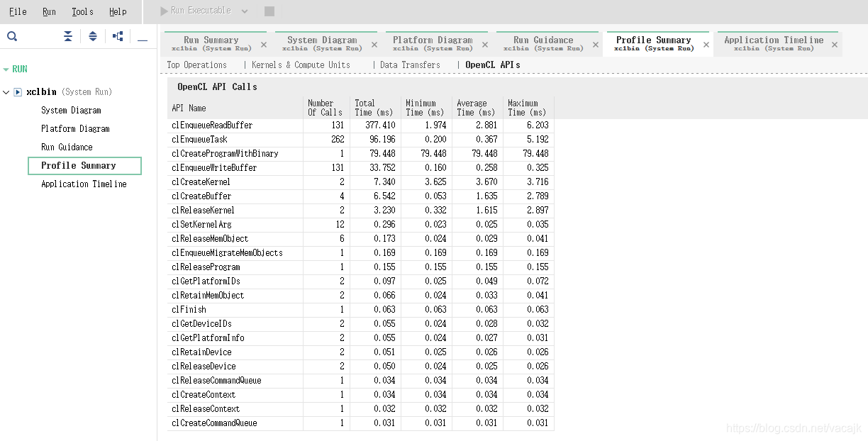Sort by Minimum Time (ms) column header
Viewport: 868px width, 441px height.
[x=426, y=108]
